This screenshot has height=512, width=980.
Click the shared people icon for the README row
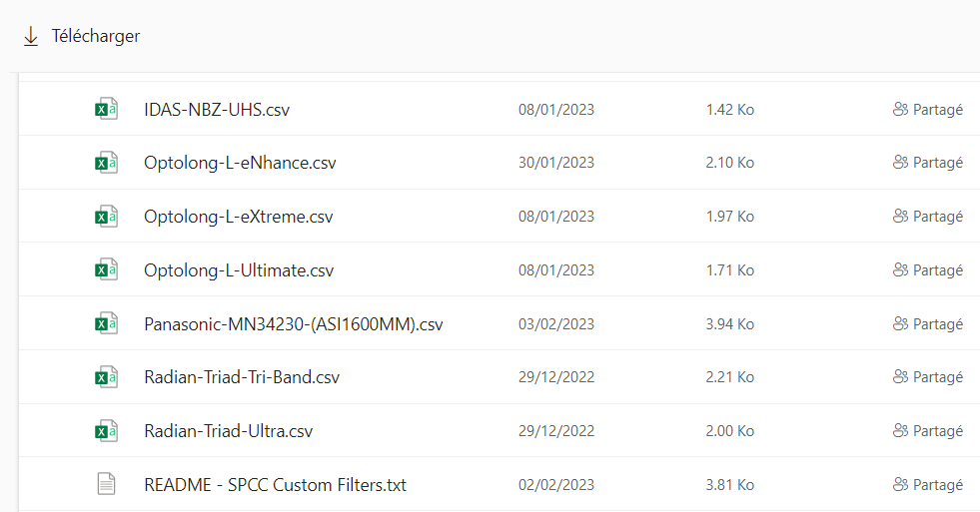point(900,484)
